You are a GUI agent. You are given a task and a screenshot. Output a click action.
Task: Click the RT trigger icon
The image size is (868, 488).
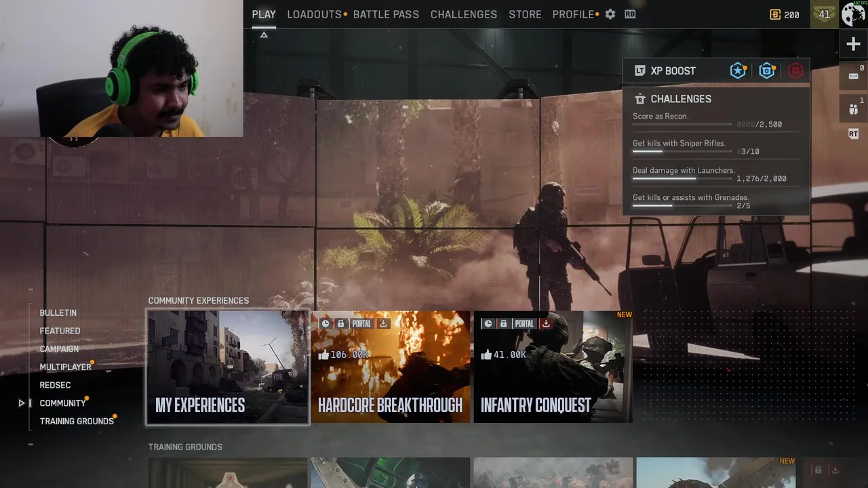point(853,134)
